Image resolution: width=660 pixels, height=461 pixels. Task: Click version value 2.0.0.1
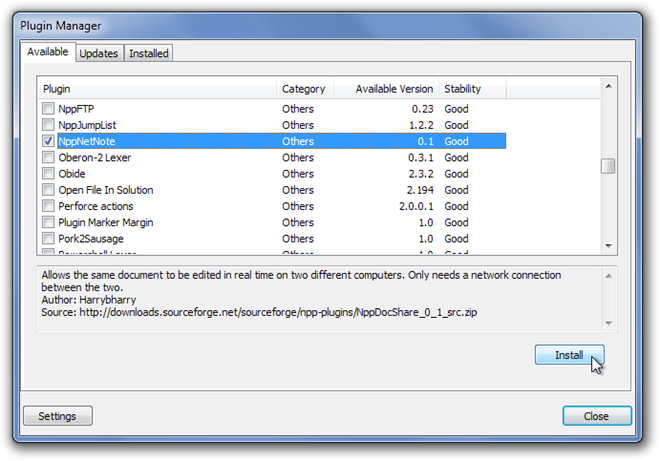click(x=416, y=206)
